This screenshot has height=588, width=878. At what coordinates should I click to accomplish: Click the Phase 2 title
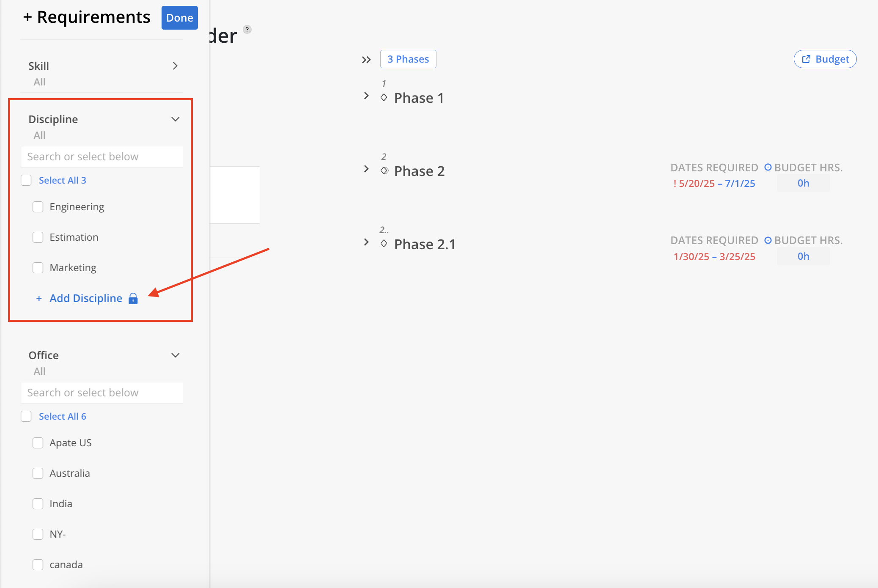[420, 171]
